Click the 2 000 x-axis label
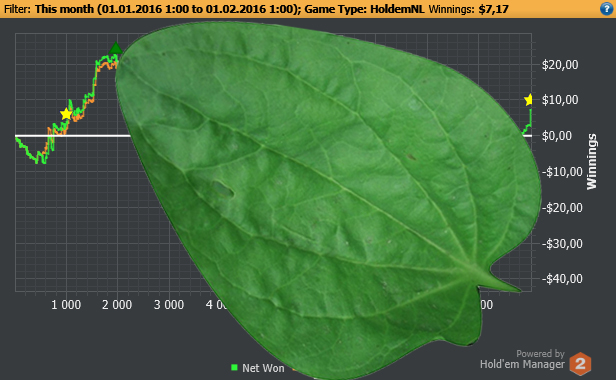Image resolution: width=616 pixels, height=380 pixels. (117, 305)
